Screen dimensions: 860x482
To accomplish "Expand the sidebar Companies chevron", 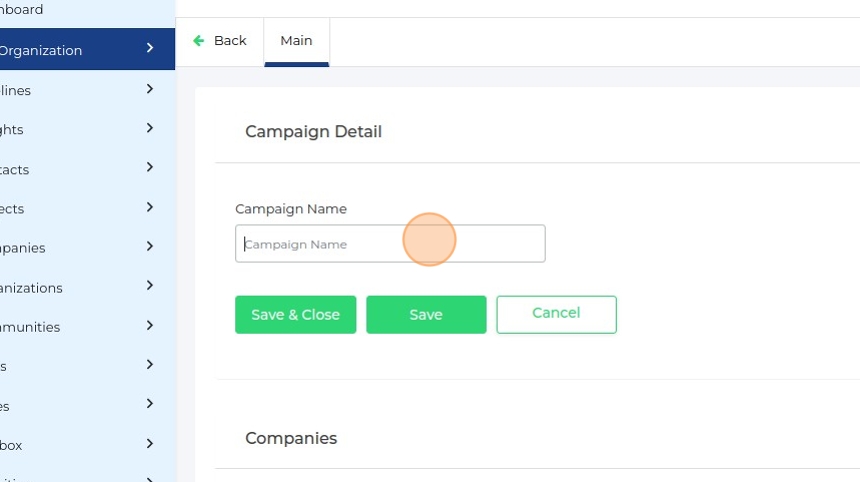I will pos(150,247).
